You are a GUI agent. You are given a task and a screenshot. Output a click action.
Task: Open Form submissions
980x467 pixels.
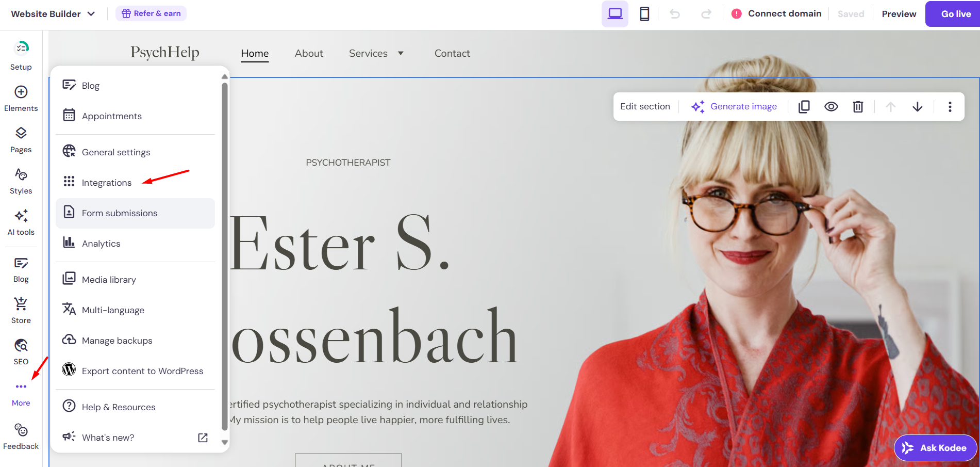[x=135, y=213]
